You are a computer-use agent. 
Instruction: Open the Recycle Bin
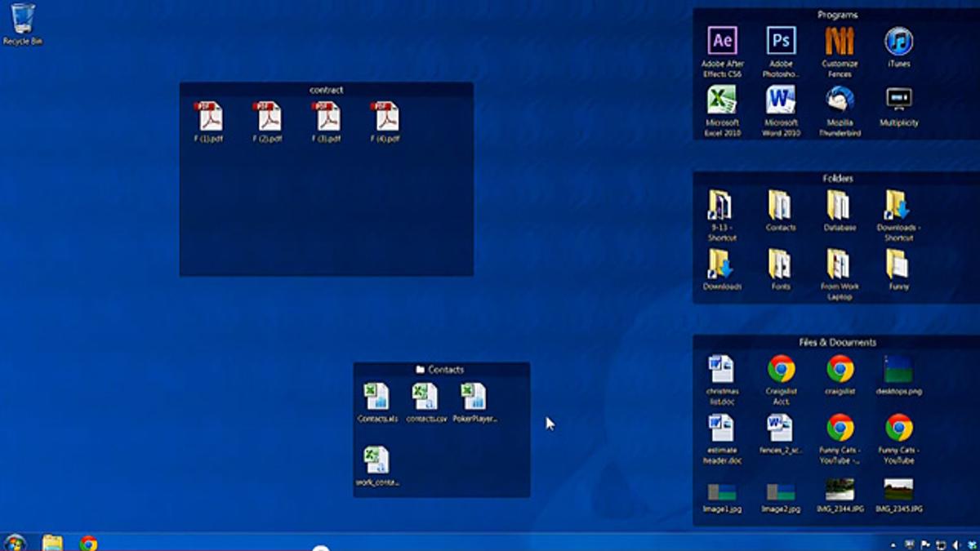point(23,19)
